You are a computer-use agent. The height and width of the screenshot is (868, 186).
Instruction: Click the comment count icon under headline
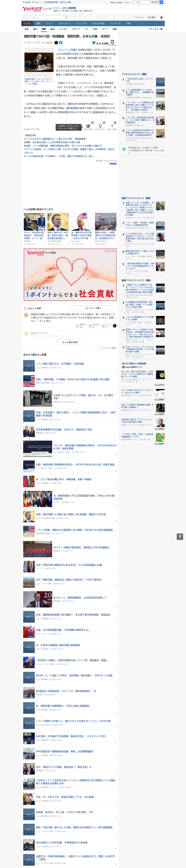coord(44,43)
